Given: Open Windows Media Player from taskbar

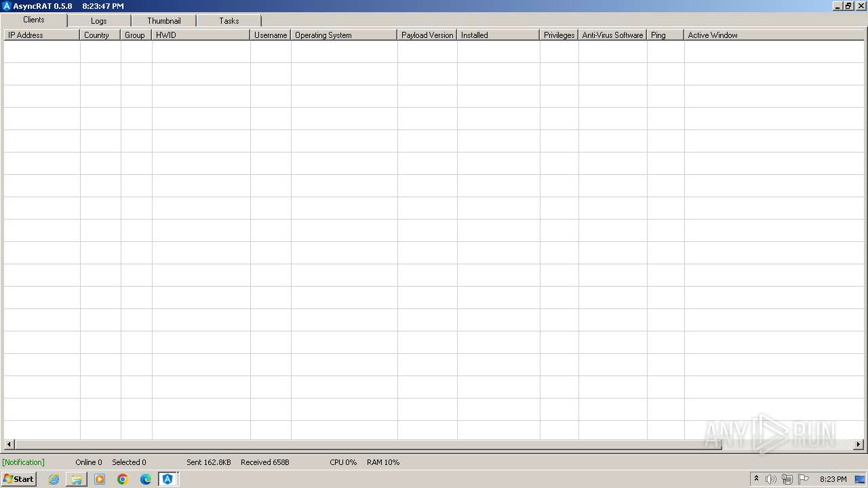Looking at the screenshot, I should 100,479.
